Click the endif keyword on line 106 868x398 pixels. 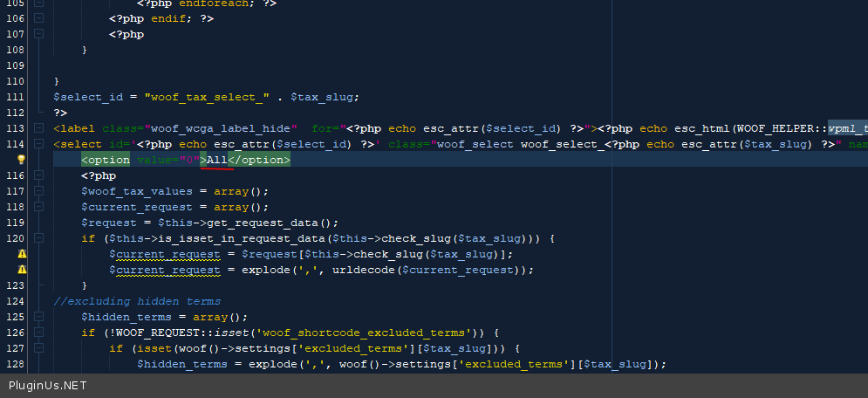(x=169, y=18)
